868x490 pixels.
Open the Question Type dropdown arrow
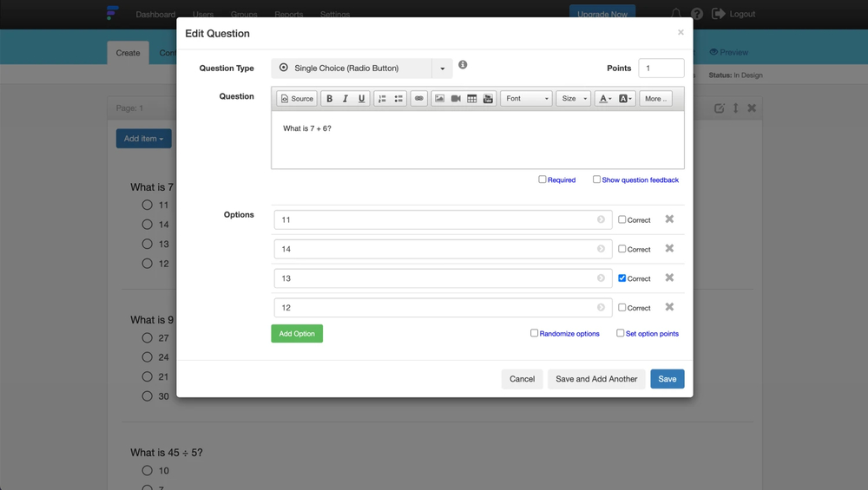click(x=443, y=68)
